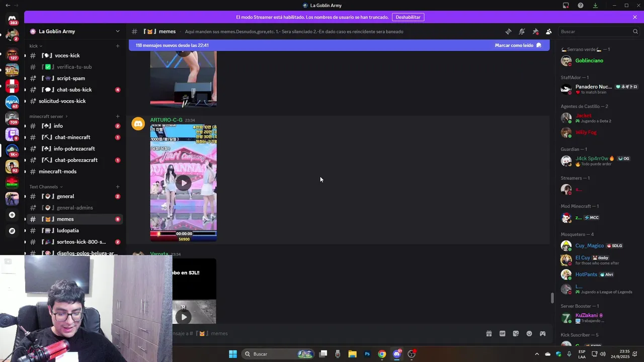Open the gift icon in message bar
This screenshot has height=362, width=644.
coord(489,333)
